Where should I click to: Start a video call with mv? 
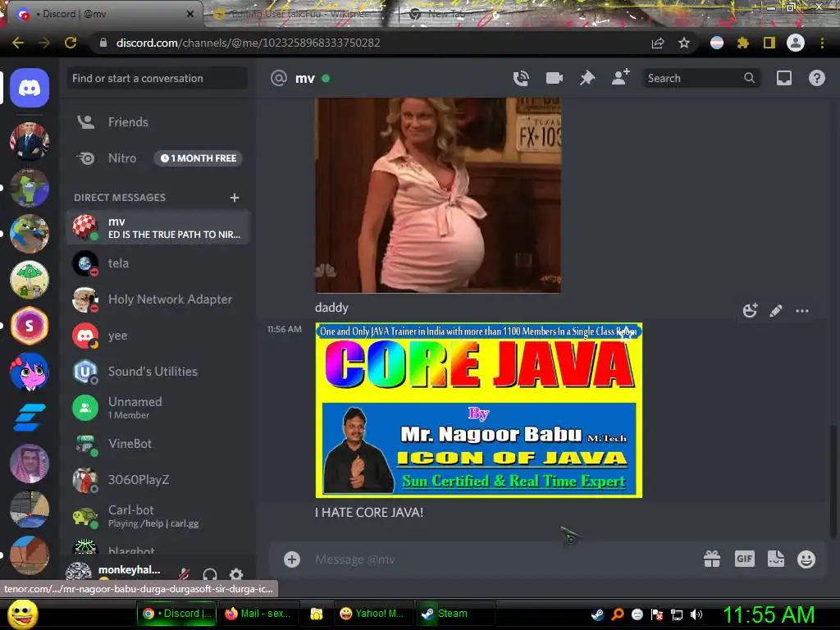(554, 78)
